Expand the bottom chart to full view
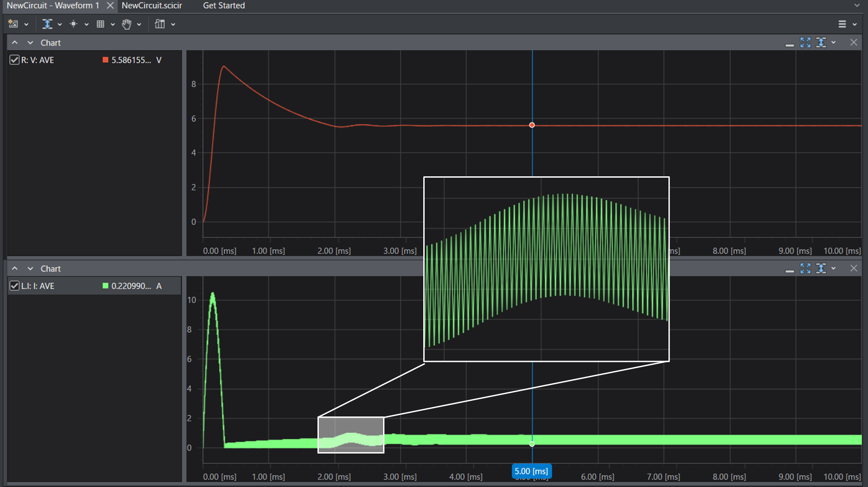The height and width of the screenshot is (487, 868). point(805,268)
